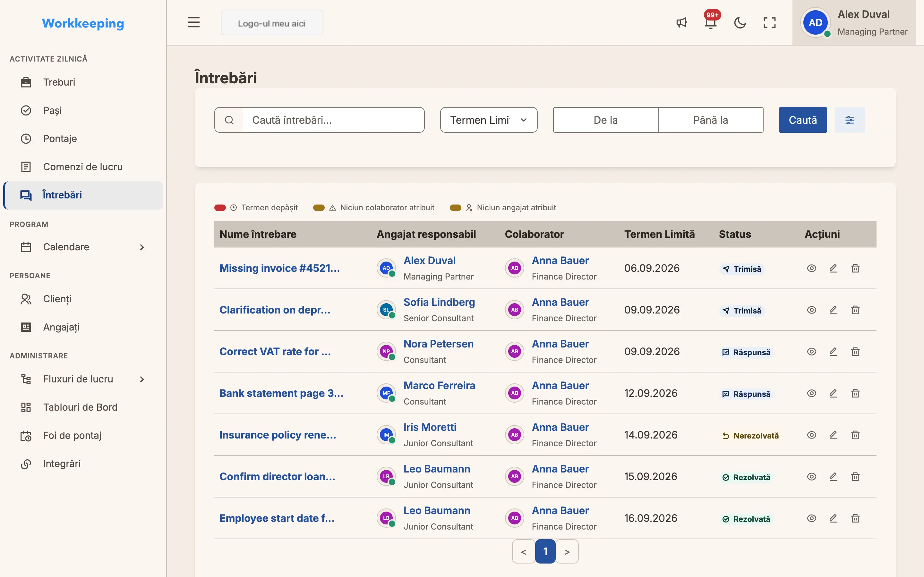
Task: Open notifications bell with 99+ badge
Action: tap(710, 23)
